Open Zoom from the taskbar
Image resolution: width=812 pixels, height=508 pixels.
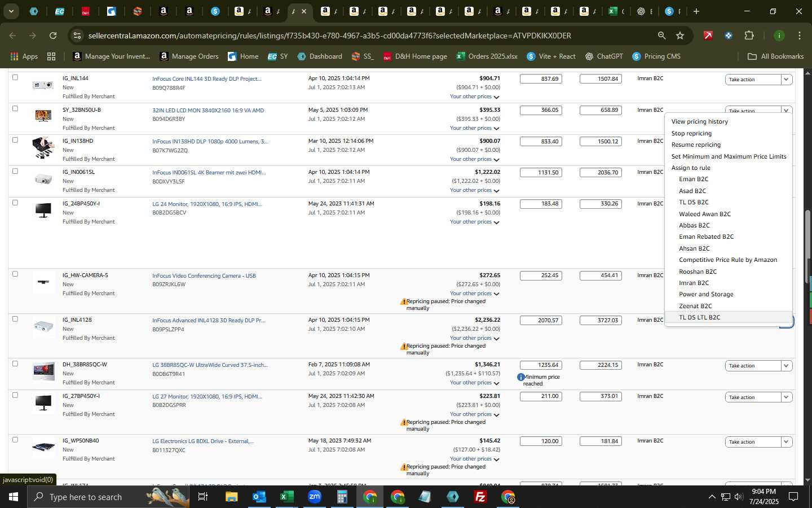tap(314, 497)
